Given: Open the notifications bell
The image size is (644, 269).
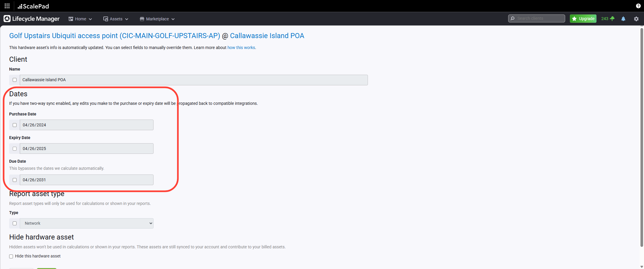Looking at the screenshot, I should pyautogui.click(x=623, y=19).
